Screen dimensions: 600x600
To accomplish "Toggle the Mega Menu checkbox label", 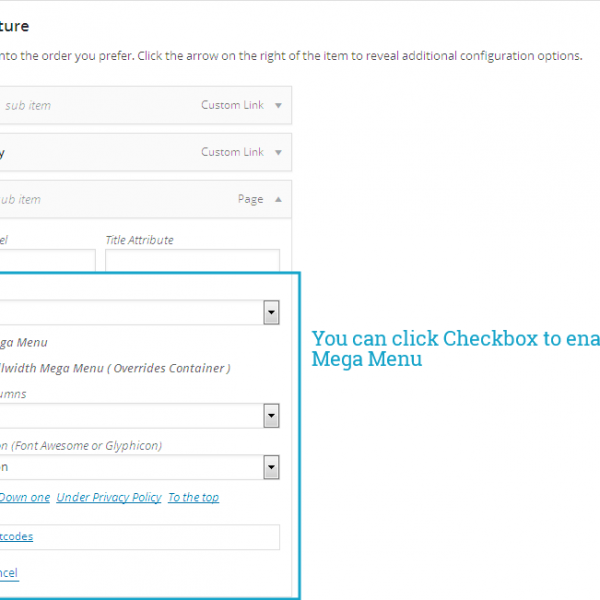I will (x=23, y=342).
